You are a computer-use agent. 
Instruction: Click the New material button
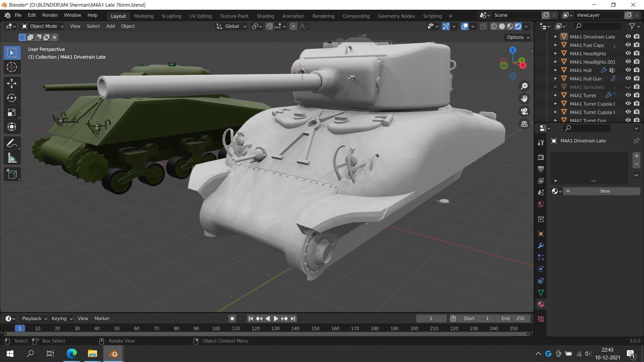[x=605, y=191]
